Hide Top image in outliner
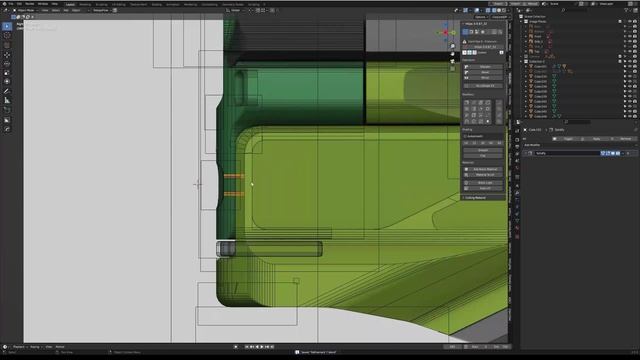This screenshot has width=640, height=360. (x=630, y=51)
